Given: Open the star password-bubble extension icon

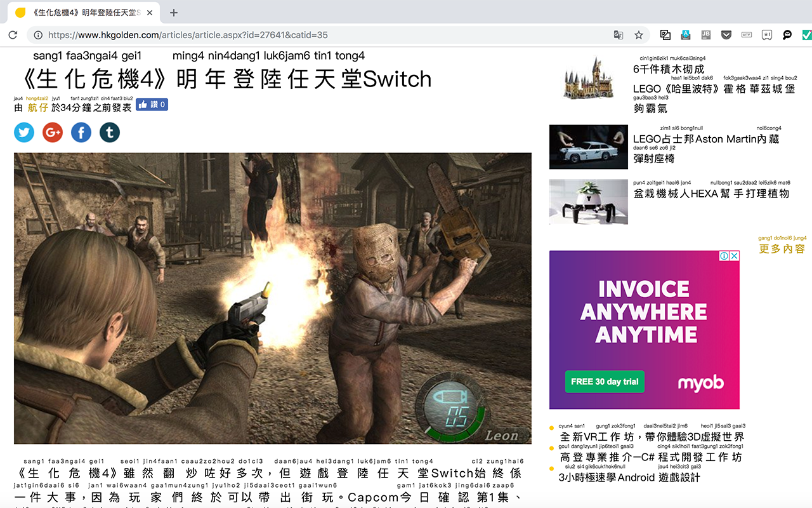Looking at the screenshot, I should [x=767, y=36].
